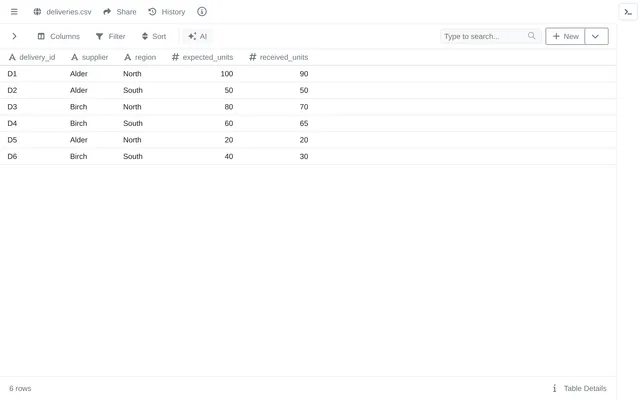Select the delivery_id column header
The width and height of the screenshot is (640, 400).
tap(32, 57)
